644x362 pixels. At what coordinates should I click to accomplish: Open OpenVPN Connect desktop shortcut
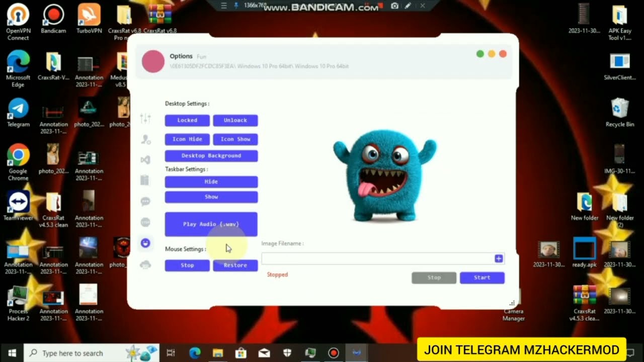(x=18, y=22)
